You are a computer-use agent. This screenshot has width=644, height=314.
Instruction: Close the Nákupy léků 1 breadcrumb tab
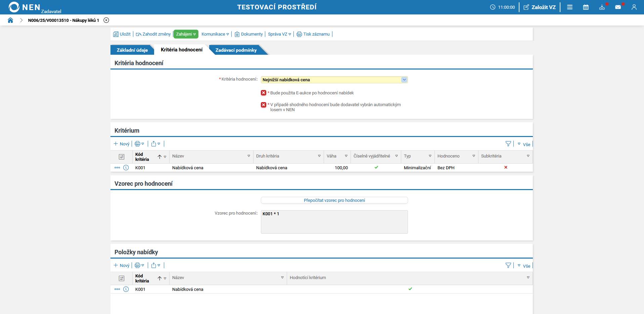106,20
